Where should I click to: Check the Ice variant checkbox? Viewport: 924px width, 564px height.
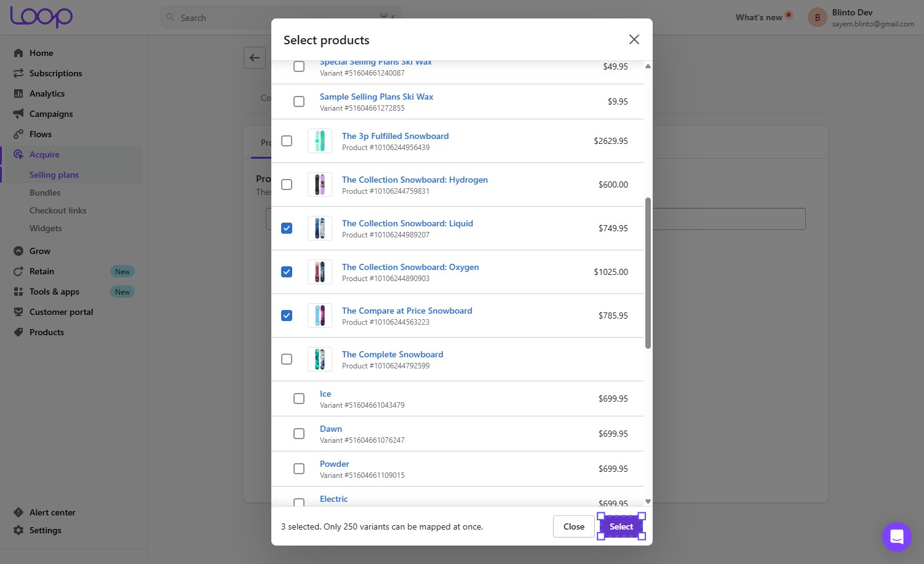point(299,399)
